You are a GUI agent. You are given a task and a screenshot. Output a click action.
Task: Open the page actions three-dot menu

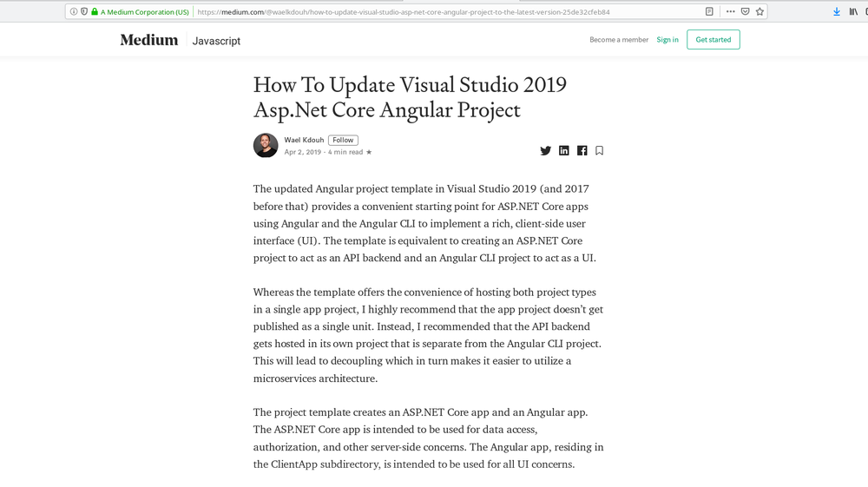pos(731,11)
